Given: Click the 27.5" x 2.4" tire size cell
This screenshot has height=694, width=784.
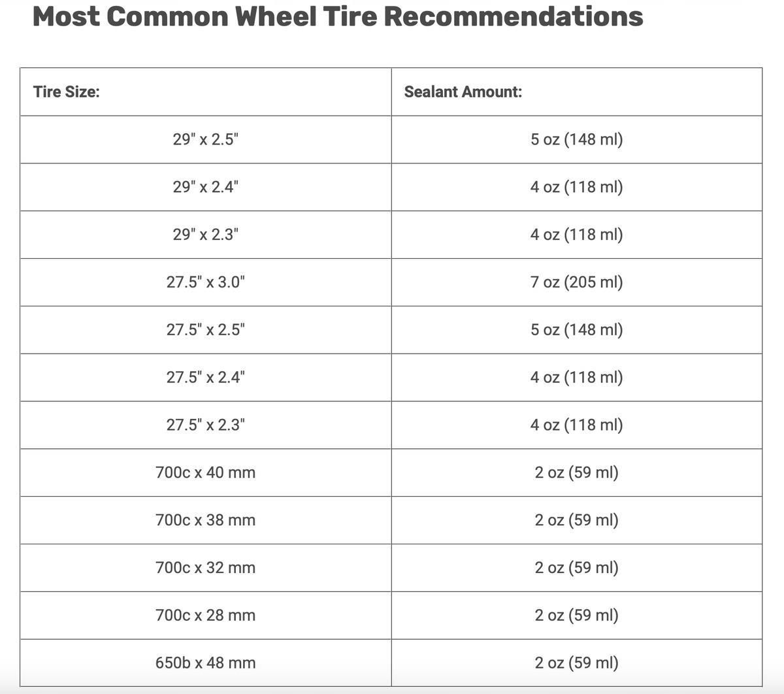Looking at the screenshot, I should [x=206, y=378].
